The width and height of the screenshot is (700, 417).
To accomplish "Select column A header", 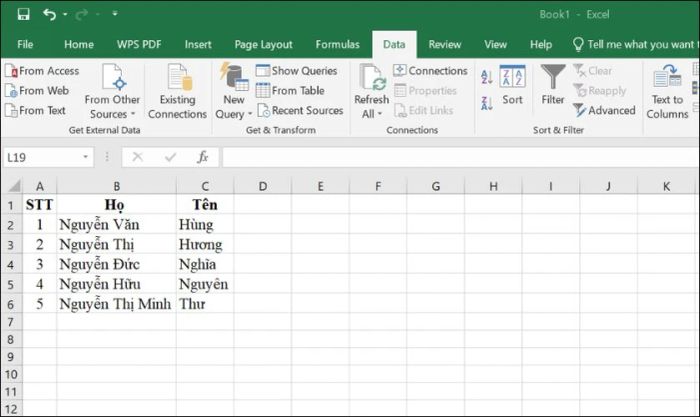I will [40, 186].
